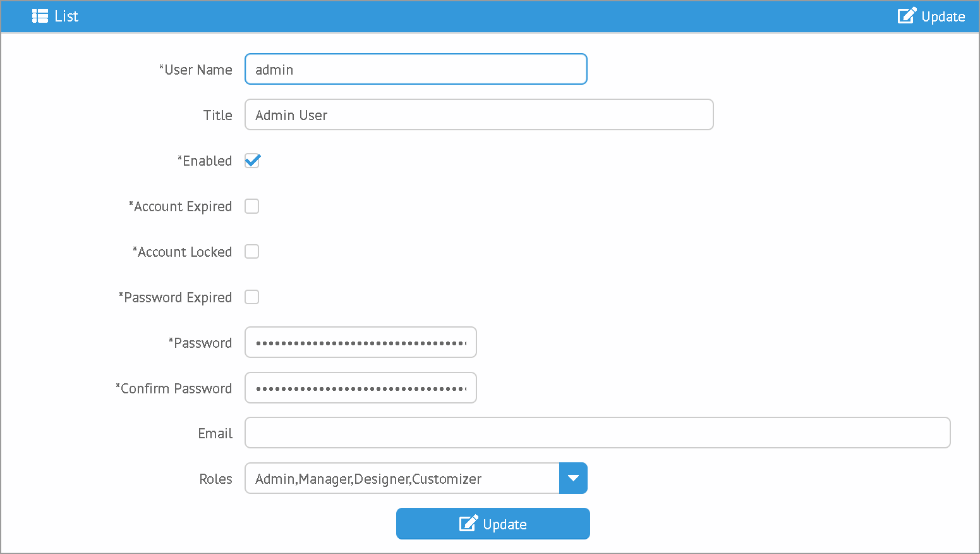Click the "*Account Locked" label

[183, 252]
